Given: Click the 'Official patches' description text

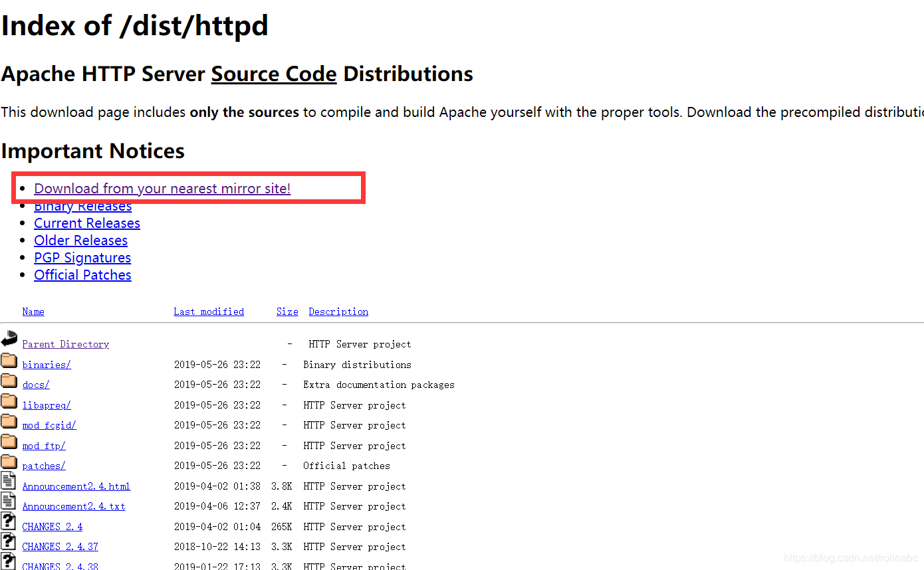Looking at the screenshot, I should pos(347,466).
